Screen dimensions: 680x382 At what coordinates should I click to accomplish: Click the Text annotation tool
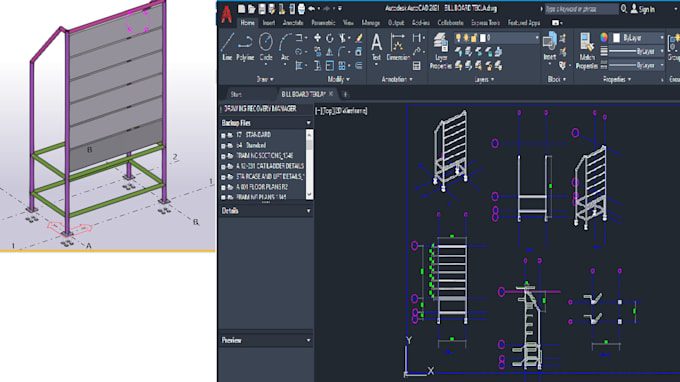tap(376, 47)
